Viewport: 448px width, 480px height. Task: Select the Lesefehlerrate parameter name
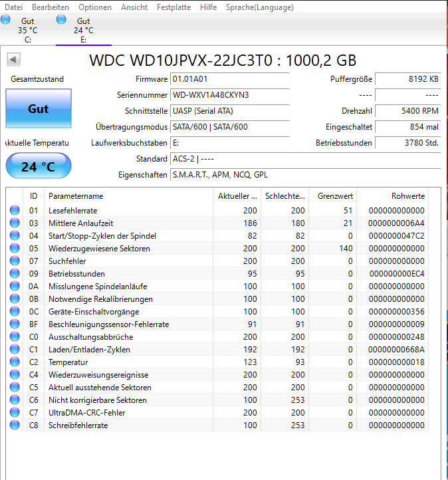(73, 211)
